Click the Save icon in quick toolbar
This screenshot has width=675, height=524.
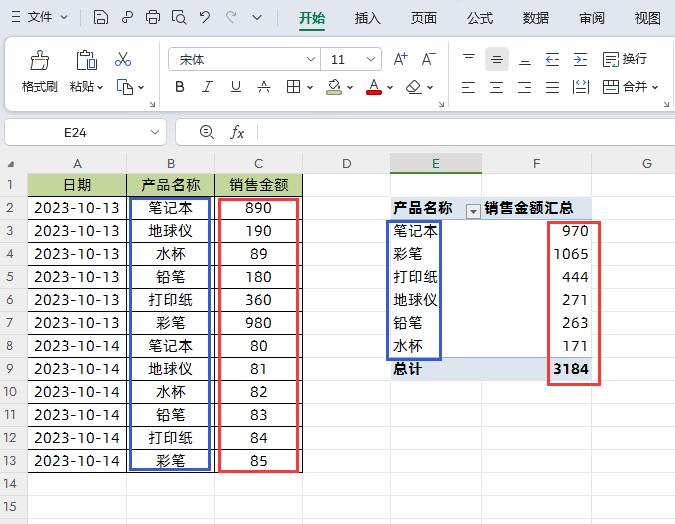[100, 18]
